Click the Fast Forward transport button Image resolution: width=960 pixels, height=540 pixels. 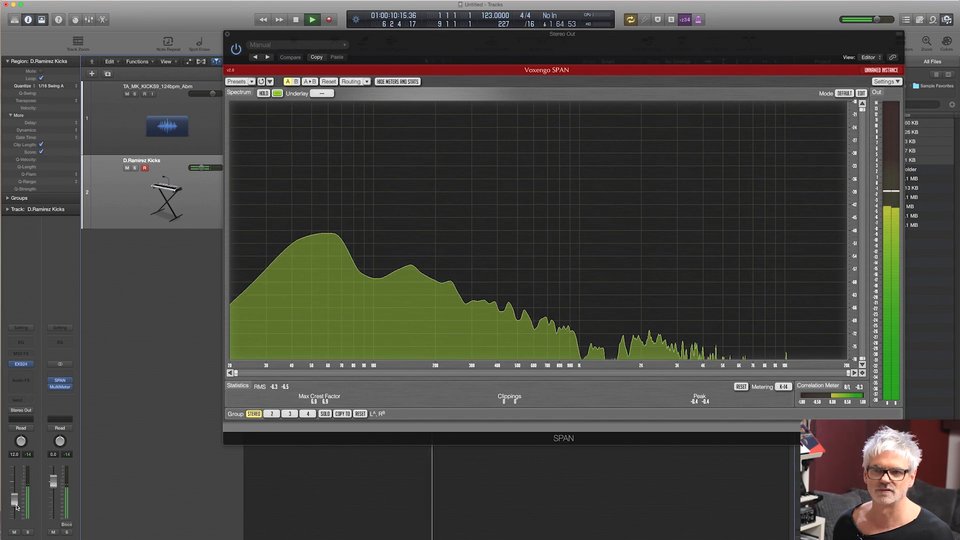(279, 20)
